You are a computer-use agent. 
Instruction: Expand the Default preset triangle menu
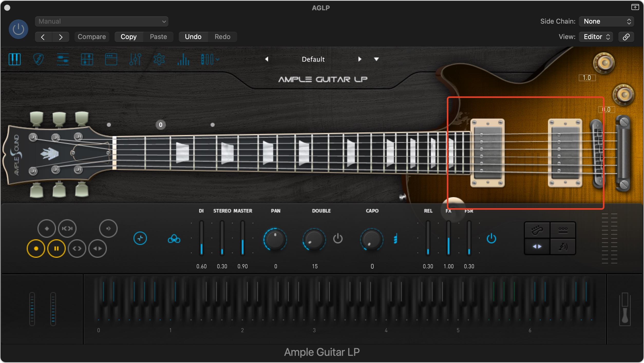[376, 59]
